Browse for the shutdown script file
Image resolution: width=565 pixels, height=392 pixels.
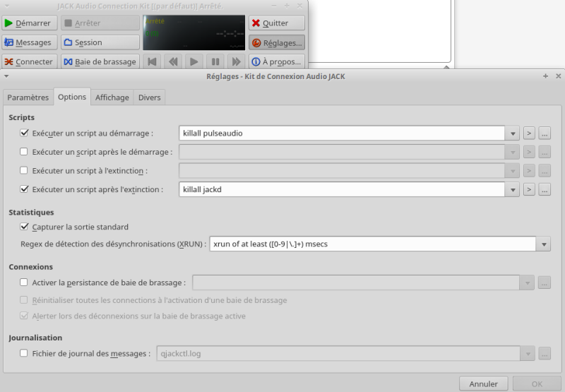[x=545, y=171]
